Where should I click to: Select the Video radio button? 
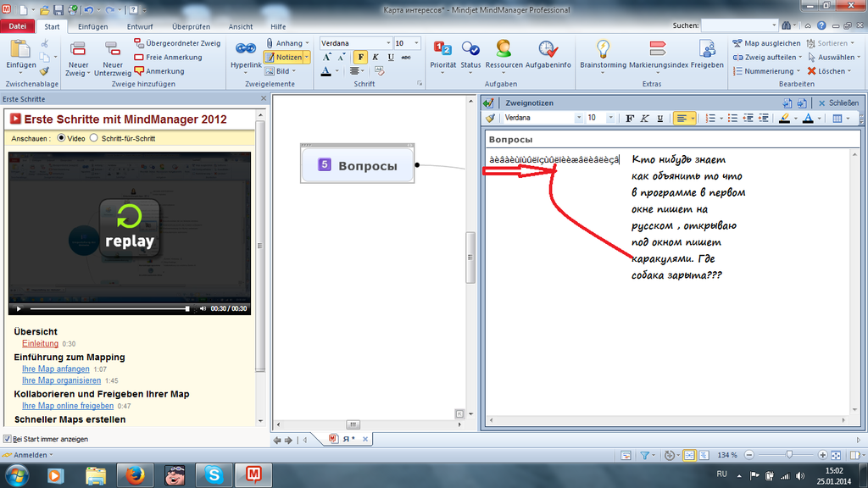tap(61, 138)
